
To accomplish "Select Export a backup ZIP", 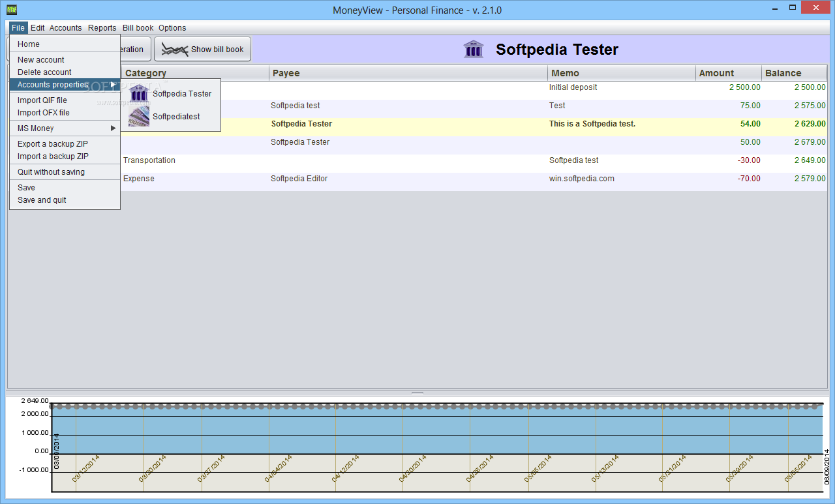I will 65,143.
